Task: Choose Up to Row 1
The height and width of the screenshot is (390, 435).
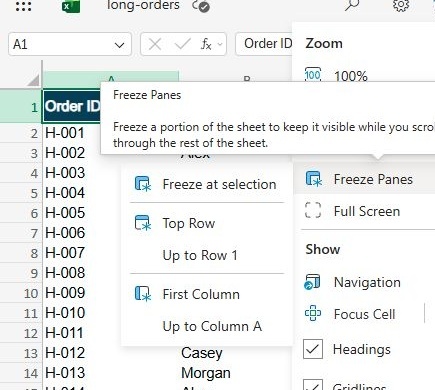Action: pyautogui.click(x=207, y=255)
